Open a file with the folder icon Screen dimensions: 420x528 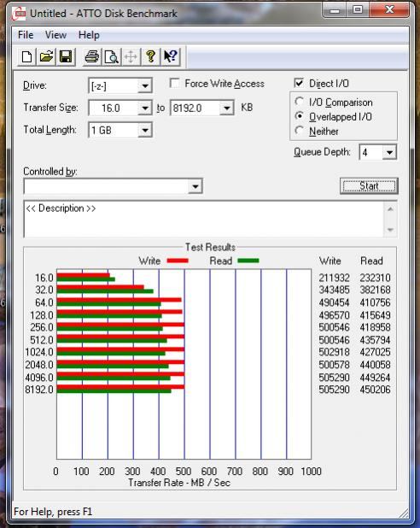46,56
